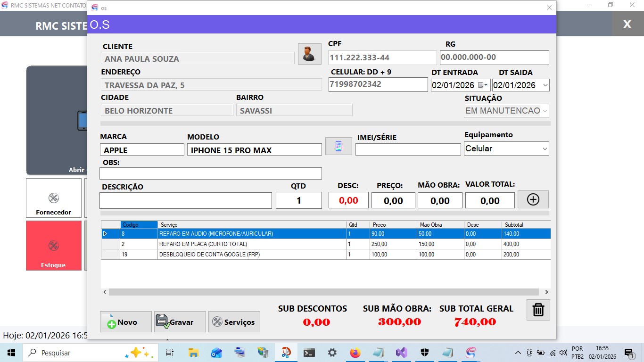This screenshot has height=362, width=644.
Task: Expand the Equipamento Celular dropdown
Action: coord(545,149)
